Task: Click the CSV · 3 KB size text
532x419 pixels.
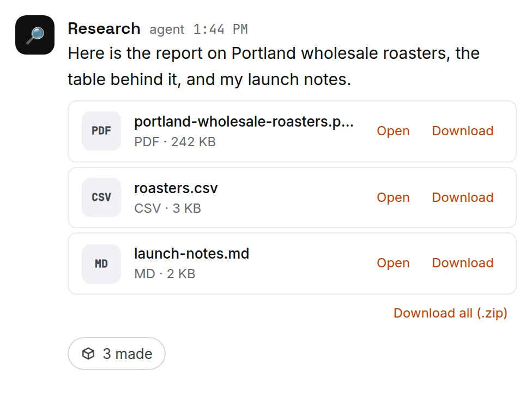Action: (x=167, y=208)
